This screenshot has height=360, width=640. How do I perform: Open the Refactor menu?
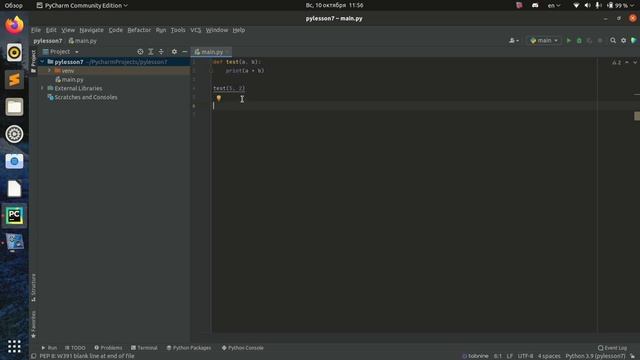coord(139,30)
